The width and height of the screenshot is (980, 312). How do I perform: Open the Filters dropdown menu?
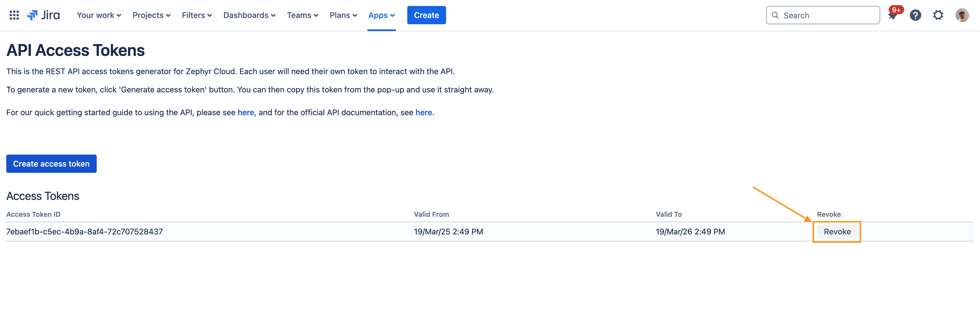pyautogui.click(x=197, y=15)
